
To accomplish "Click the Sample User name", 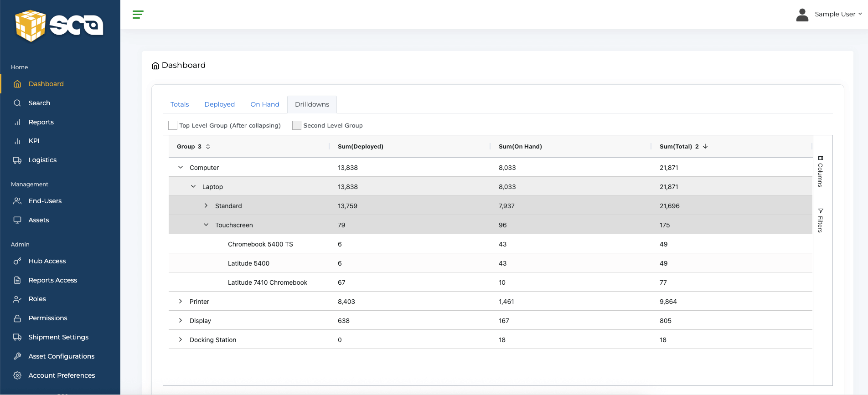I will pos(835,14).
